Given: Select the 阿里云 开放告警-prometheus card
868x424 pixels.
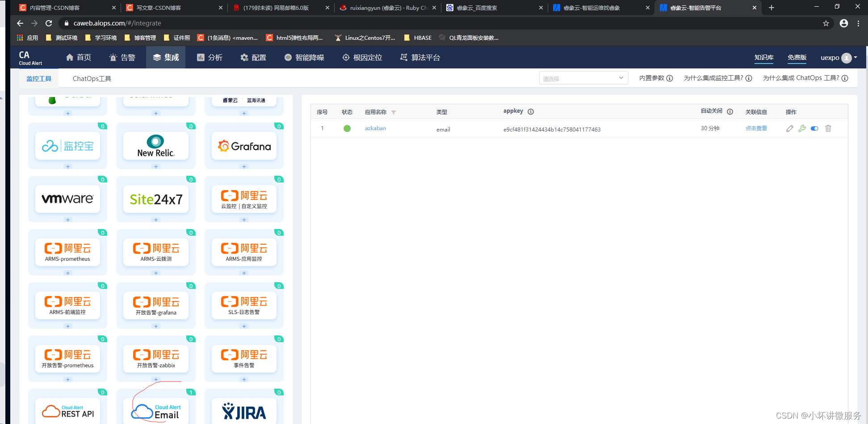Looking at the screenshot, I should pyautogui.click(x=67, y=359).
